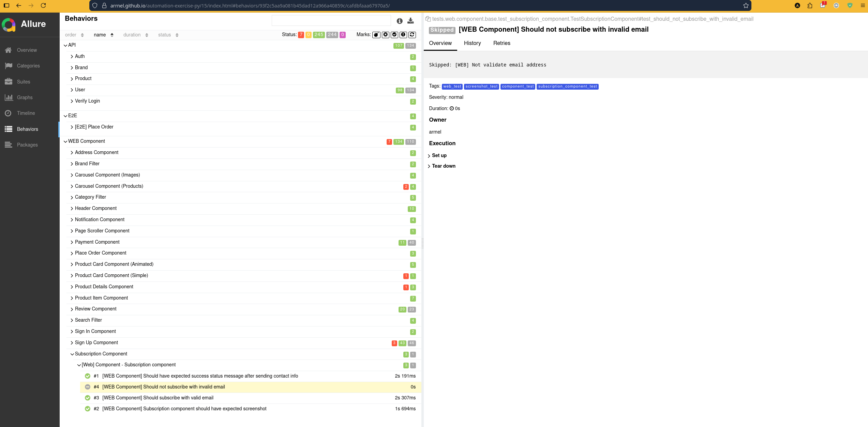
Task: Download the behaviors data as CSV
Action: 410,21
